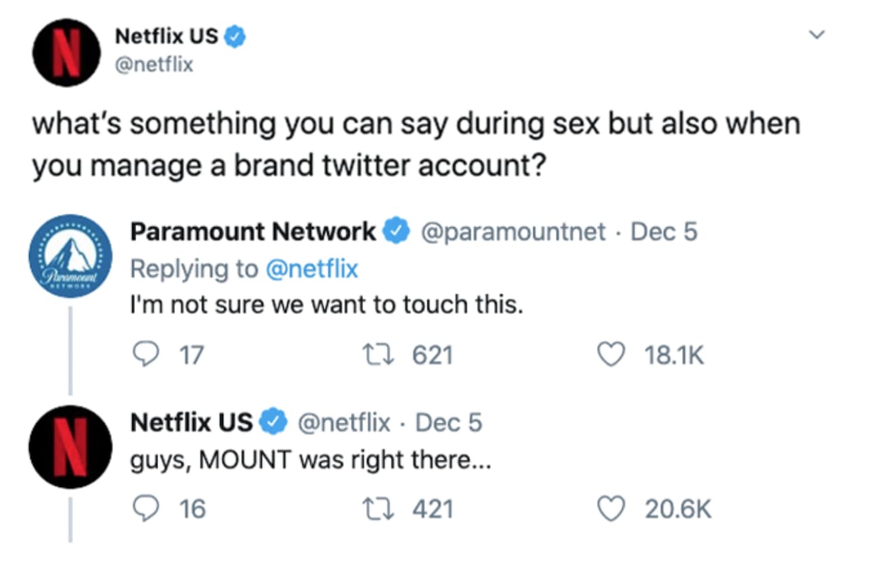
Task: Click the Netflix avatar on the second reply
Action: pos(70,448)
